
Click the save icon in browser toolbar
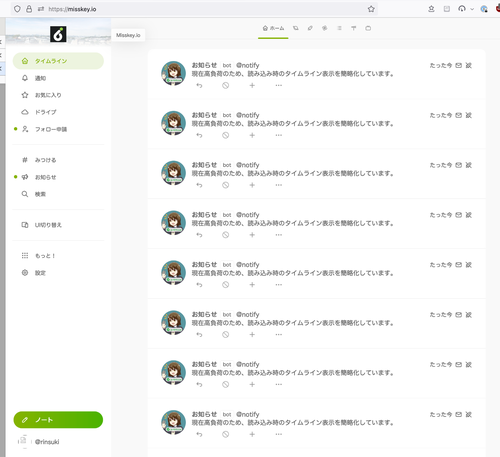click(x=447, y=9)
